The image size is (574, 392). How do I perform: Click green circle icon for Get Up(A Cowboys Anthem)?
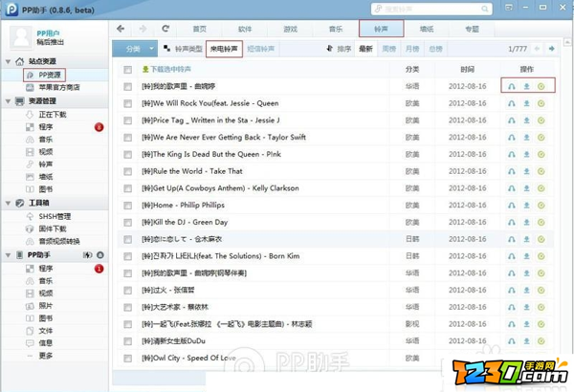541,188
